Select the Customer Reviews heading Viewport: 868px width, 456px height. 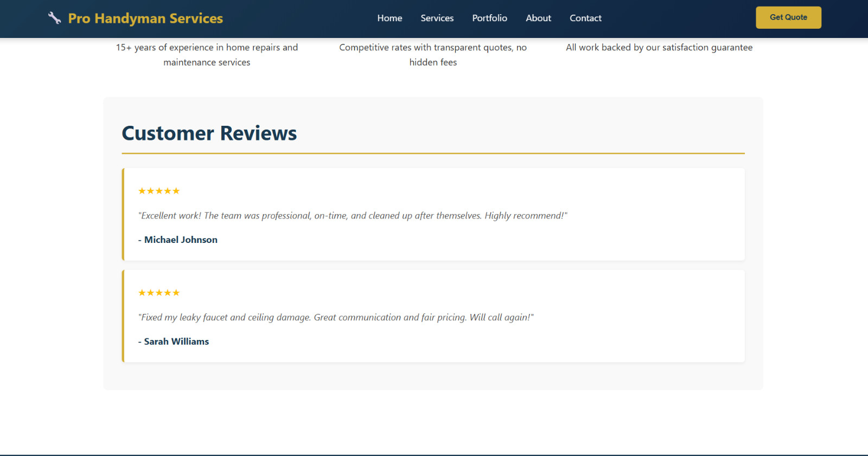(x=209, y=133)
